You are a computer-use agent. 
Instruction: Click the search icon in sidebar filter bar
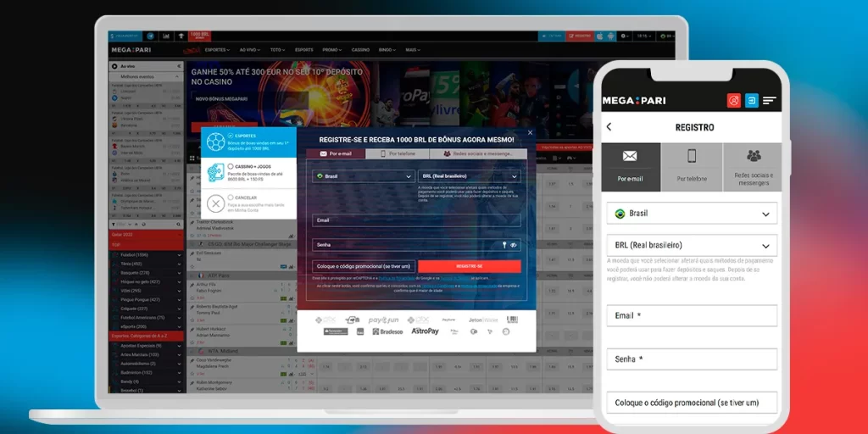pos(178,224)
